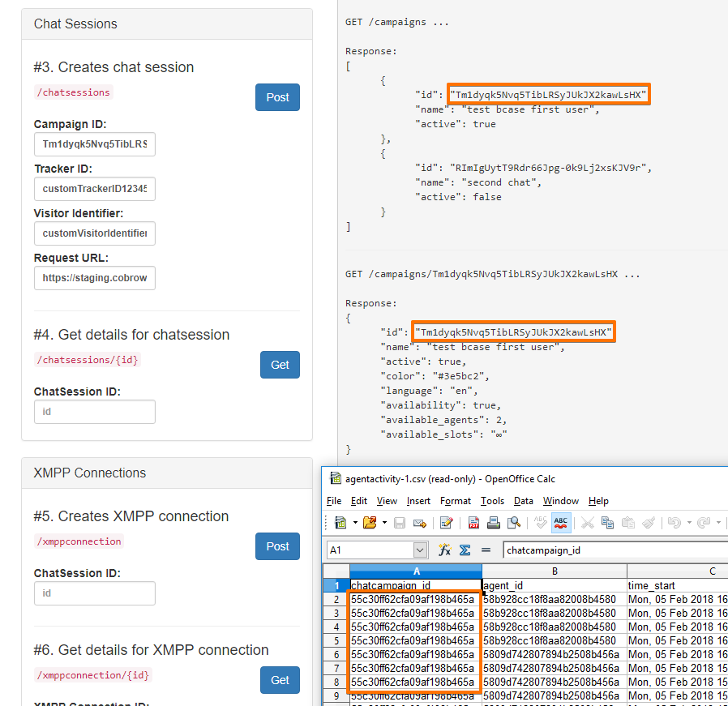Open the View menu in Calc
The width and height of the screenshot is (728, 706).
pyautogui.click(x=387, y=501)
